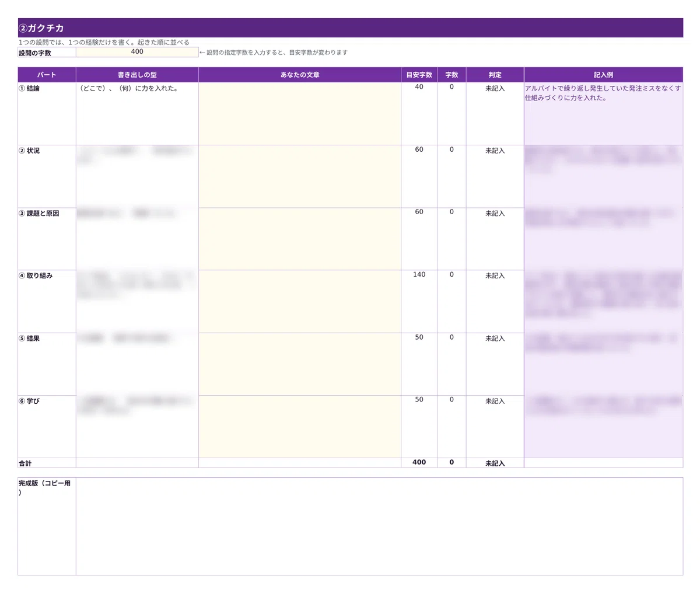
Task: Select the 判定 column header
Action: click(495, 75)
